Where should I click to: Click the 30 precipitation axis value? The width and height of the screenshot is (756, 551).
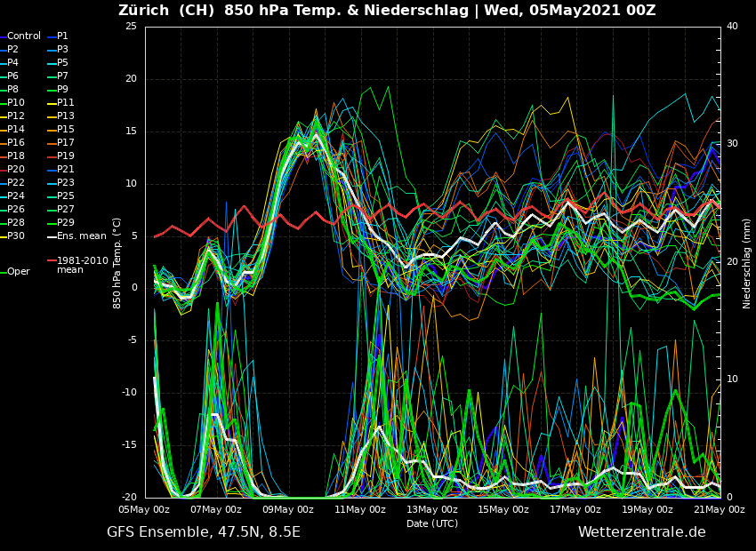pos(732,144)
